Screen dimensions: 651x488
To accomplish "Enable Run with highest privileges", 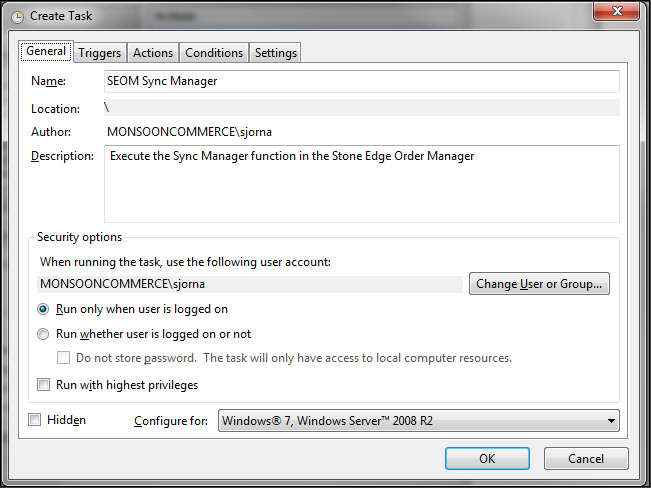I will (x=43, y=384).
